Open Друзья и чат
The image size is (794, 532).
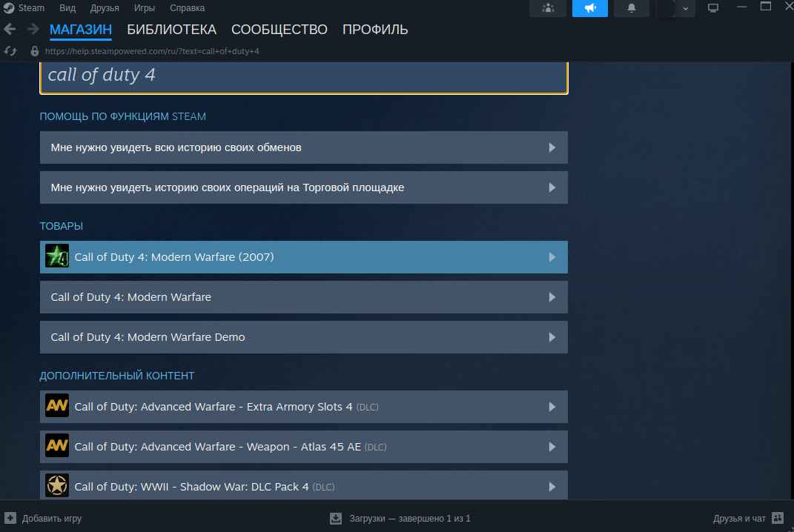739,519
